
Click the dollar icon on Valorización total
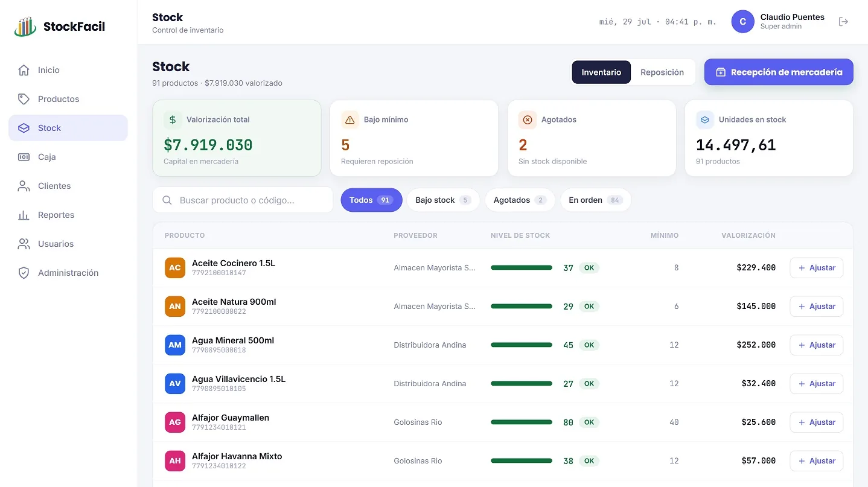173,119
